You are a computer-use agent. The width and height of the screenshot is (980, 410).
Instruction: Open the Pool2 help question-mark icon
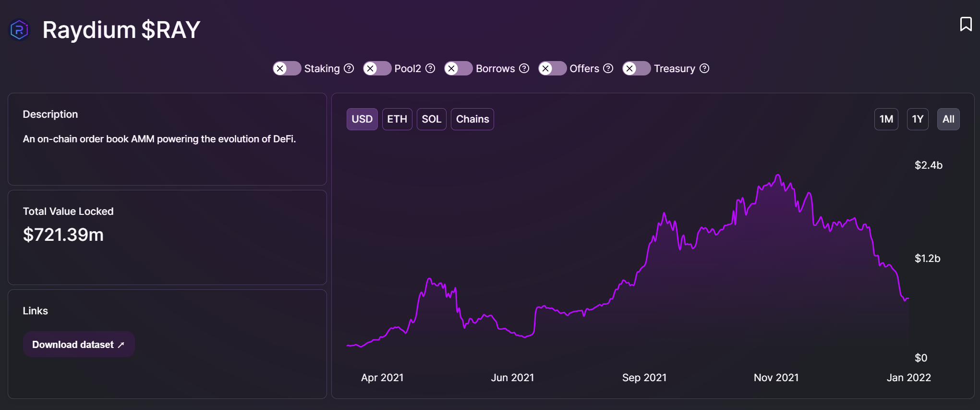tap(430, 68)
